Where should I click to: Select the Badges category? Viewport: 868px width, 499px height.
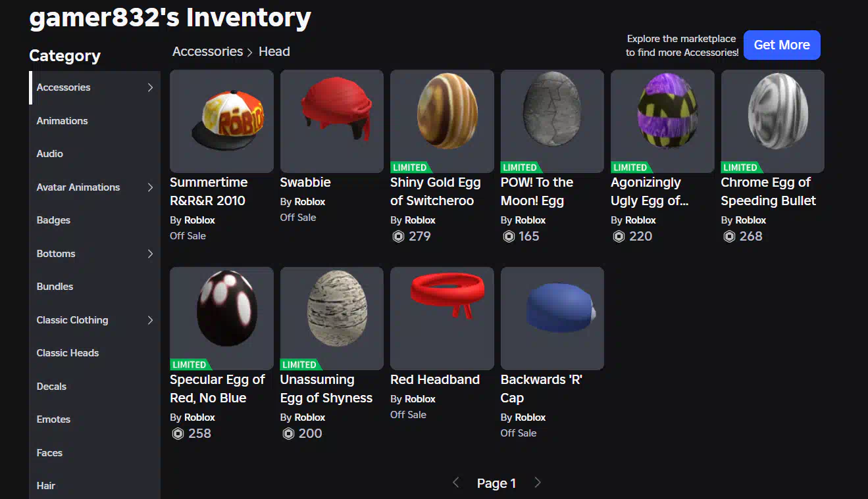(x=95, y=220)
